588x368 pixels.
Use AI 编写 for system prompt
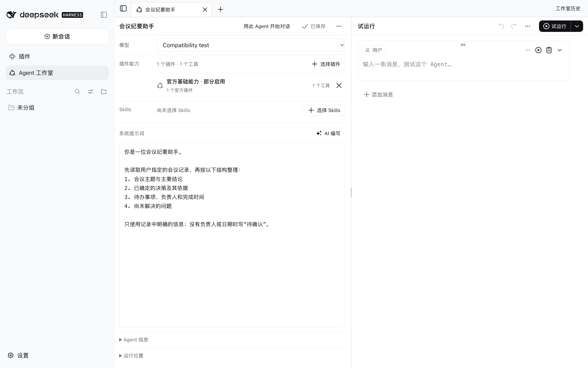click(x=328, y=133)
